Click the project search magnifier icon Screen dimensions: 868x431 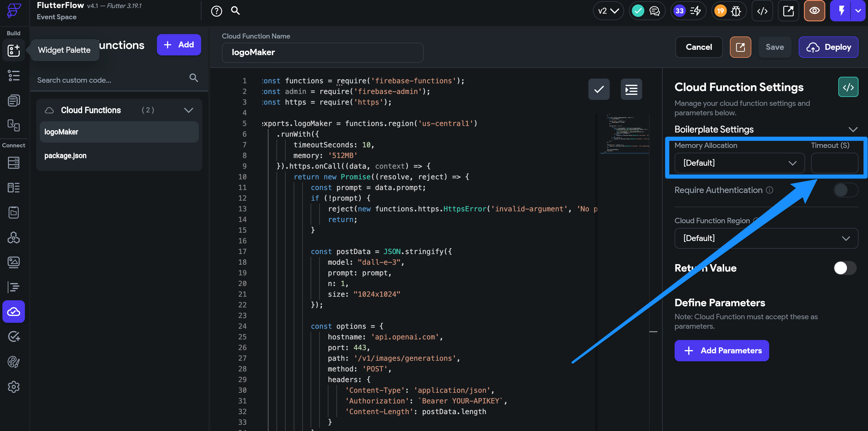236,10
